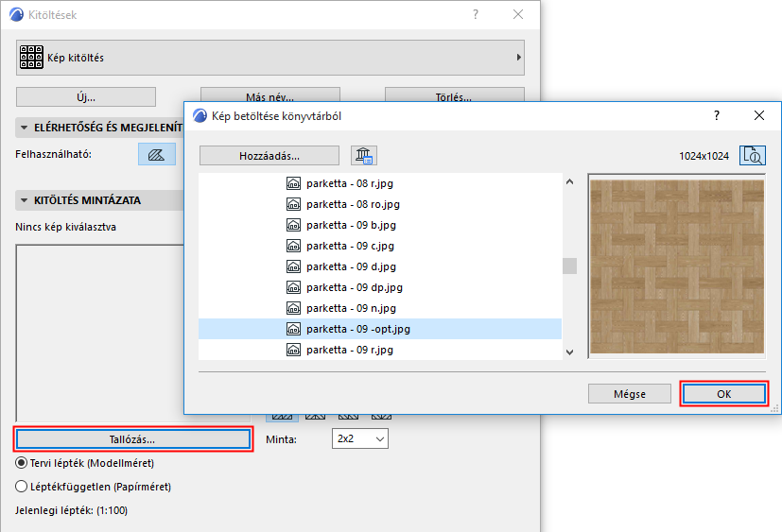Viewport: 782px width, 532px height.
Task: Select parketta - 09 b.jpg in the list
Action: click(x=380, y=225)
